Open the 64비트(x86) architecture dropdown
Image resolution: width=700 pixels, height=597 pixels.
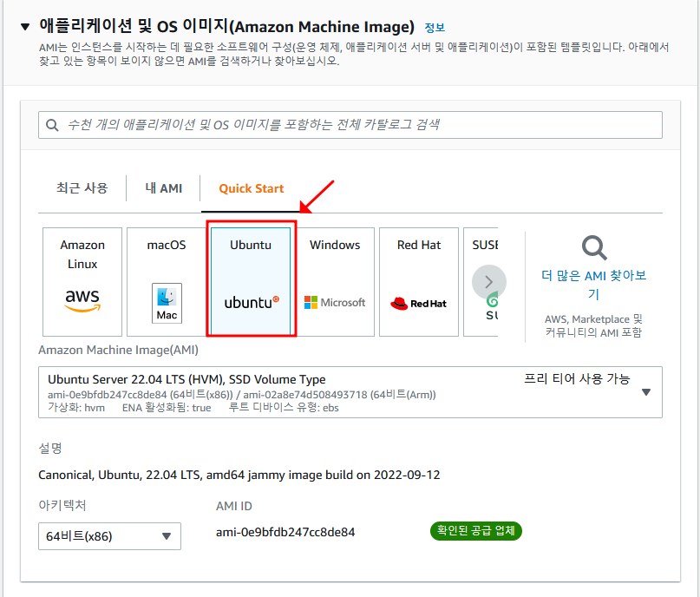click(x=109, y=536)
